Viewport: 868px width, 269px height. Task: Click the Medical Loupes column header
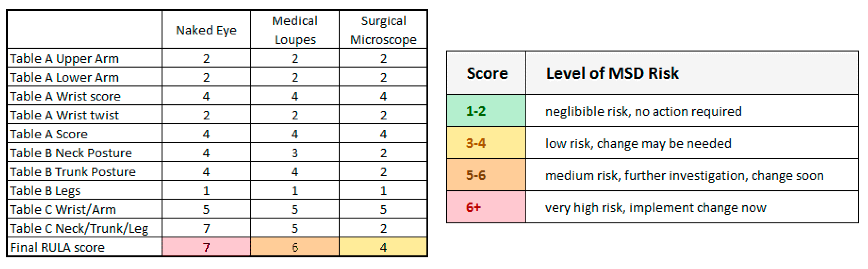(x=295, y=31)
